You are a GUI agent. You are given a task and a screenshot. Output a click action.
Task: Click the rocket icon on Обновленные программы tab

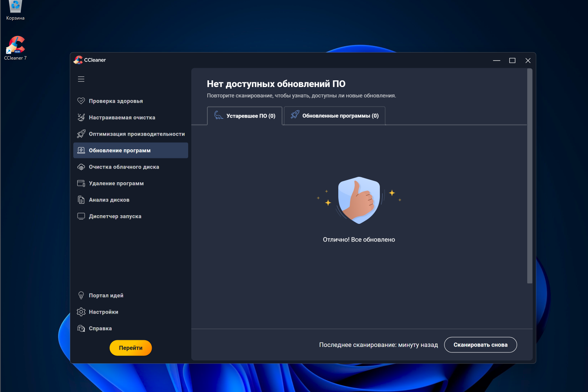pos(295,114)
